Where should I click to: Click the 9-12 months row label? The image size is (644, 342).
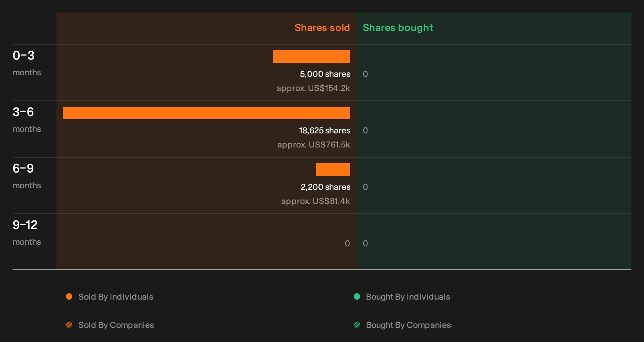27,233
